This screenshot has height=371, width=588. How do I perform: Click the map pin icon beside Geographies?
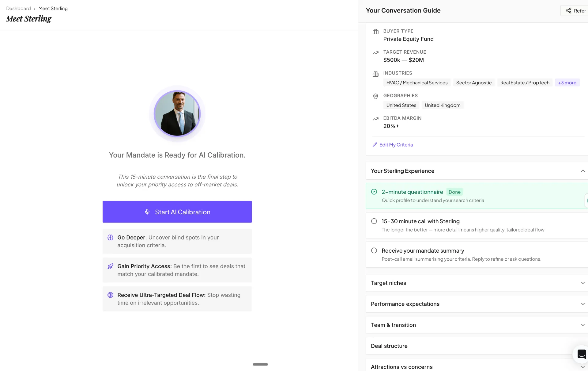click(376, 97)
